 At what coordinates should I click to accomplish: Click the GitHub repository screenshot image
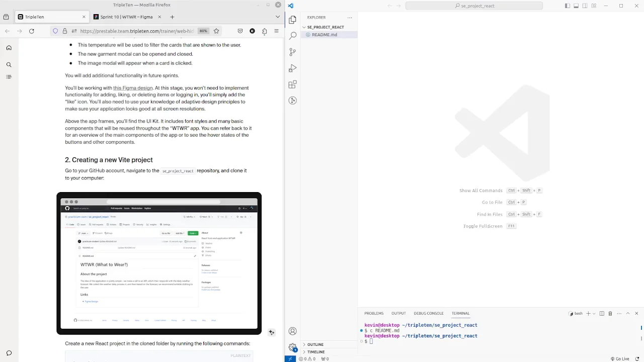point(159,263)
